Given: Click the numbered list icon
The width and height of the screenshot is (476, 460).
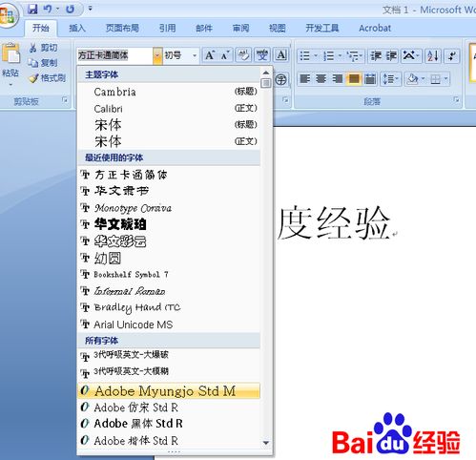Looking at the screenshot, I should click(x=329, y=56).
